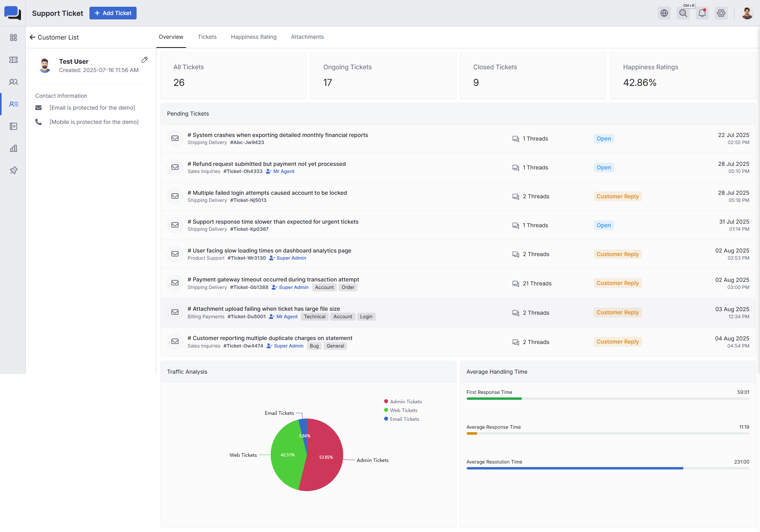Click the Add Ticket button
Image resolution: width=760 pixels, height=532 pixels.
[113, 13]
